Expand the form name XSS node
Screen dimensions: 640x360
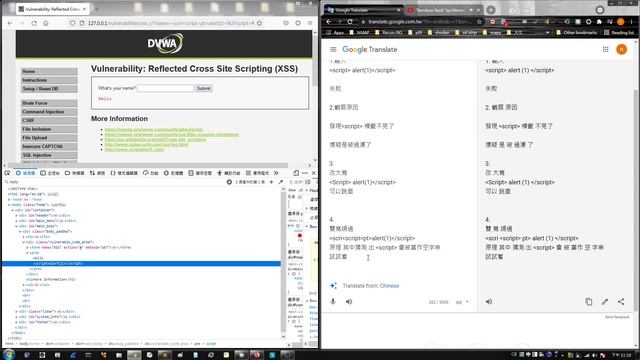pyautogui.click(x=27, y=247)
